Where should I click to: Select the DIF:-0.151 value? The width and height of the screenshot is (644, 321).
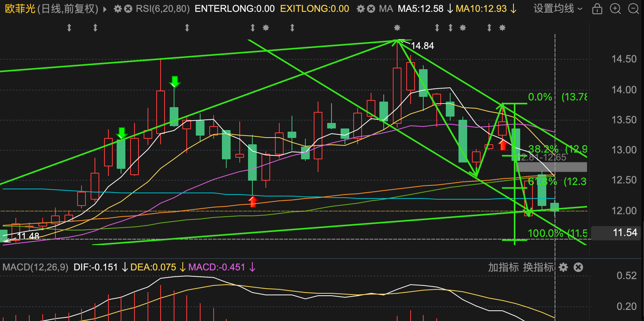tap(96, 267)
